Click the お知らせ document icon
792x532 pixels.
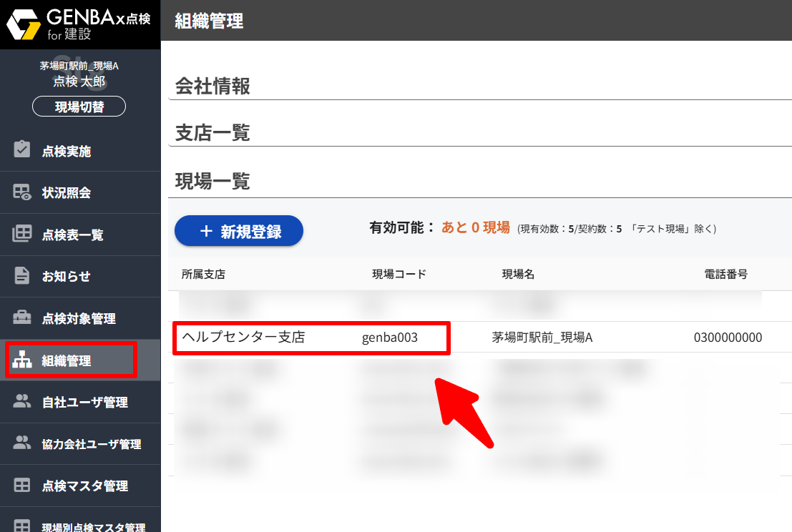tap(22, 276)
